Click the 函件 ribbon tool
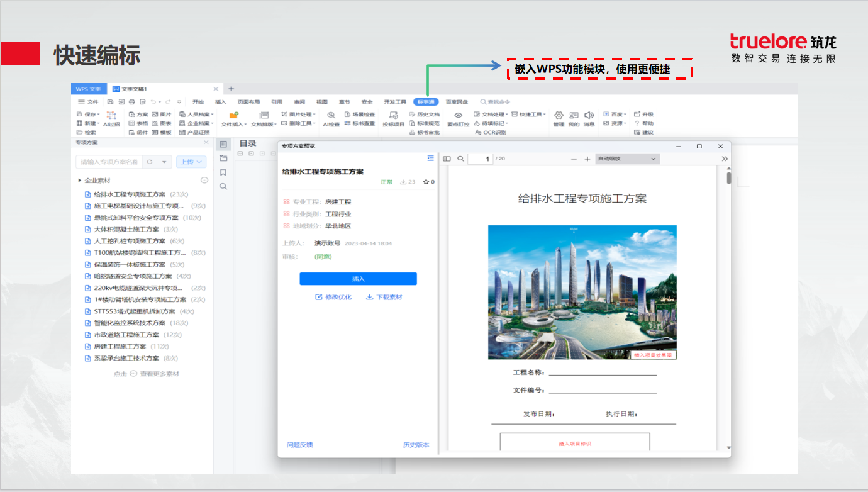Viewport: 868px width, 492px height. [x=138, y=132]
